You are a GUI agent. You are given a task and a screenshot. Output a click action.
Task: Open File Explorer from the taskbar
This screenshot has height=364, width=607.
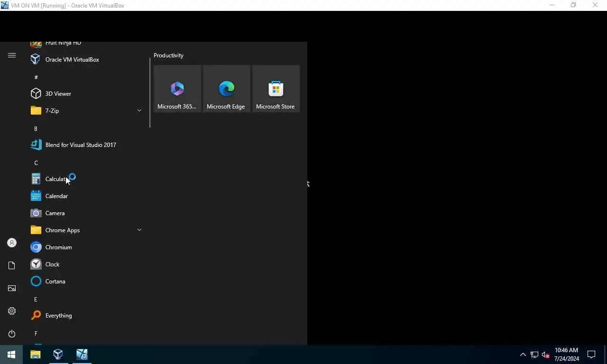[36, 355]
